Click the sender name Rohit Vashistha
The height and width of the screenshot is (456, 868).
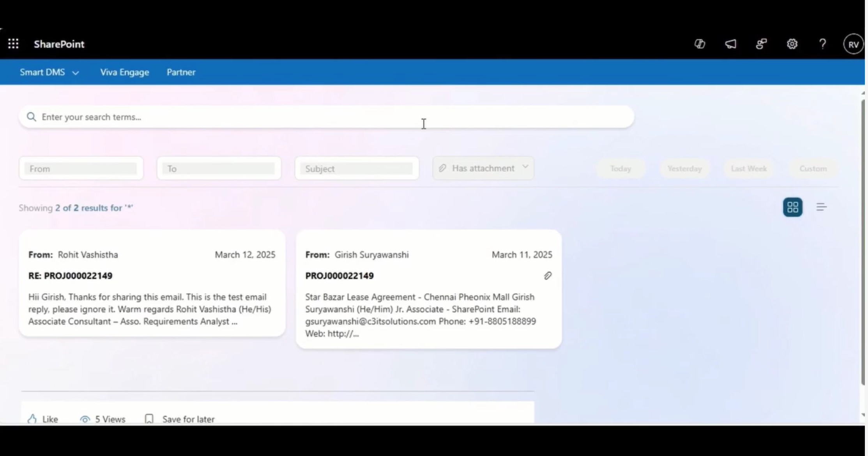[88, 255]
